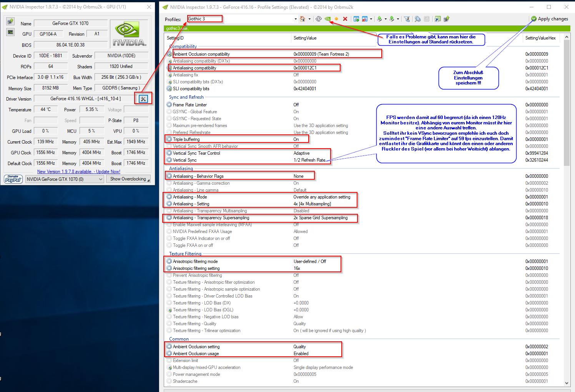Click the profile filter funnel icon
Screen dimensions: 575x392
[x=407, y=19]
